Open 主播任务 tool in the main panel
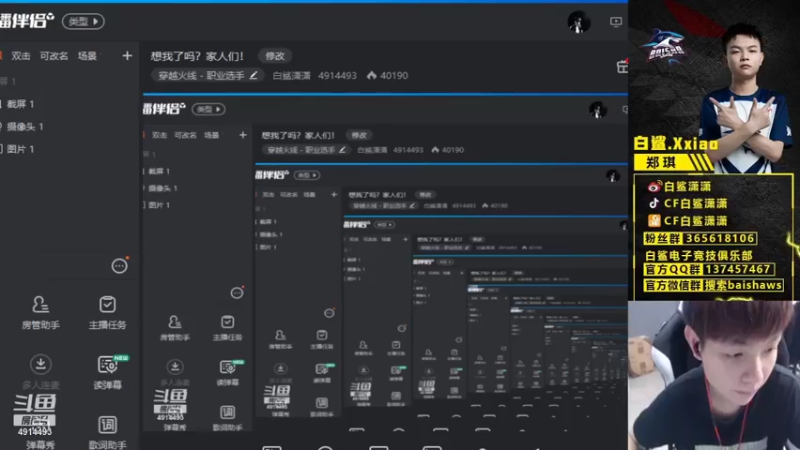Screen dimensions: 800x450 tap(107, 312)
